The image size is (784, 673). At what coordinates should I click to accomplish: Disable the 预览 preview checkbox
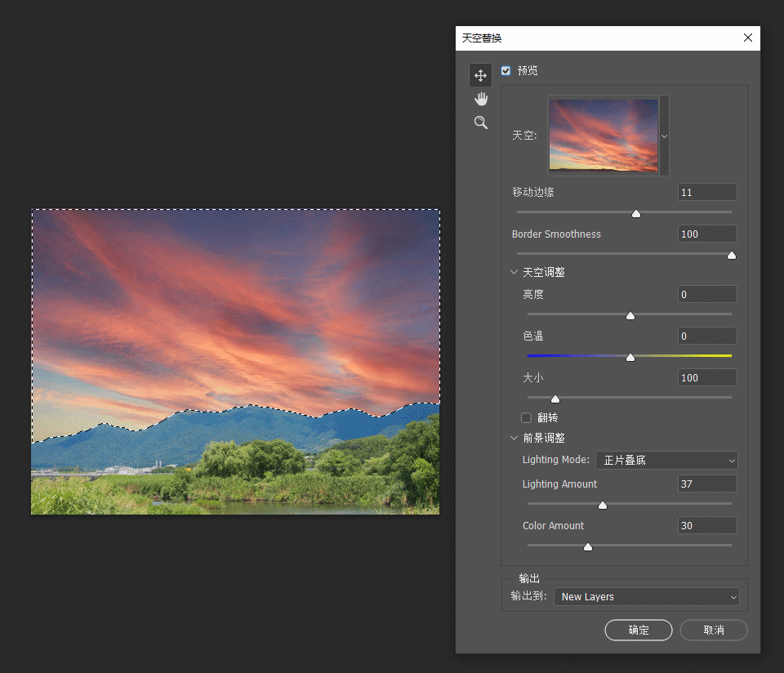coord(506,70)
